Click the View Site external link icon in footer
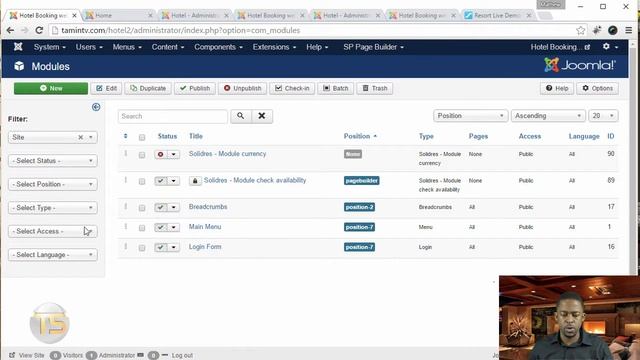The height and width of the screenshot is (360, 640). click(x=12, y=356)
